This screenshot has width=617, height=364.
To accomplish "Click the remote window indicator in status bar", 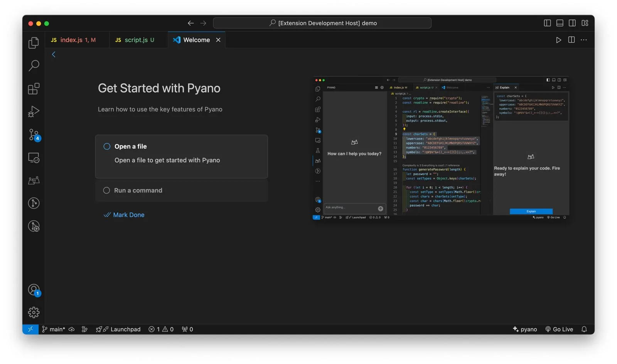I will click(x=30, y=329).
